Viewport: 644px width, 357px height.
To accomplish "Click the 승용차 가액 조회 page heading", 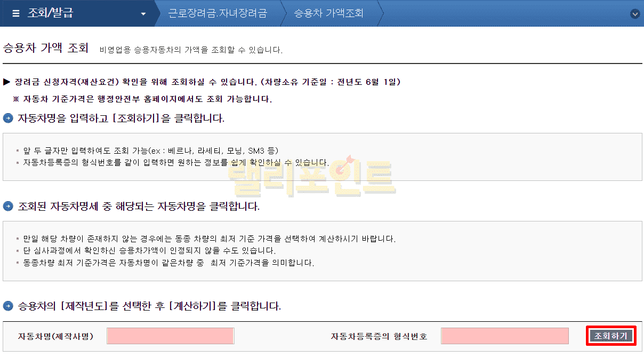I will 46,48.
